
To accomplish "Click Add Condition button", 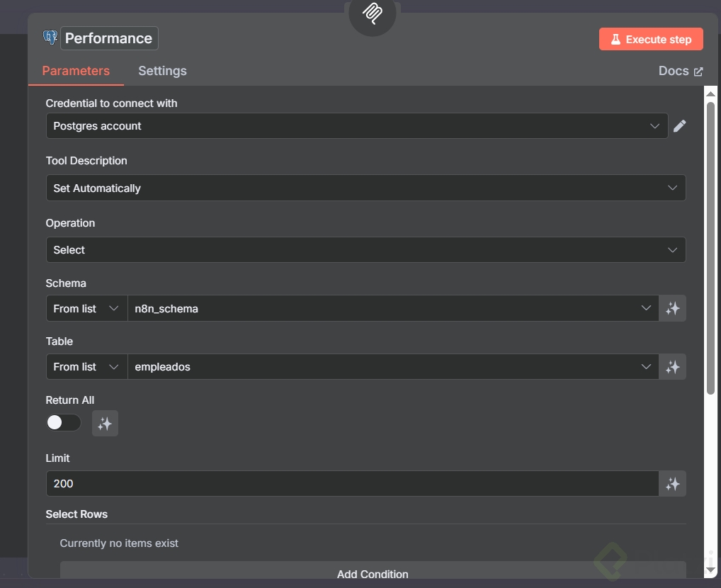I will [373, 573].
